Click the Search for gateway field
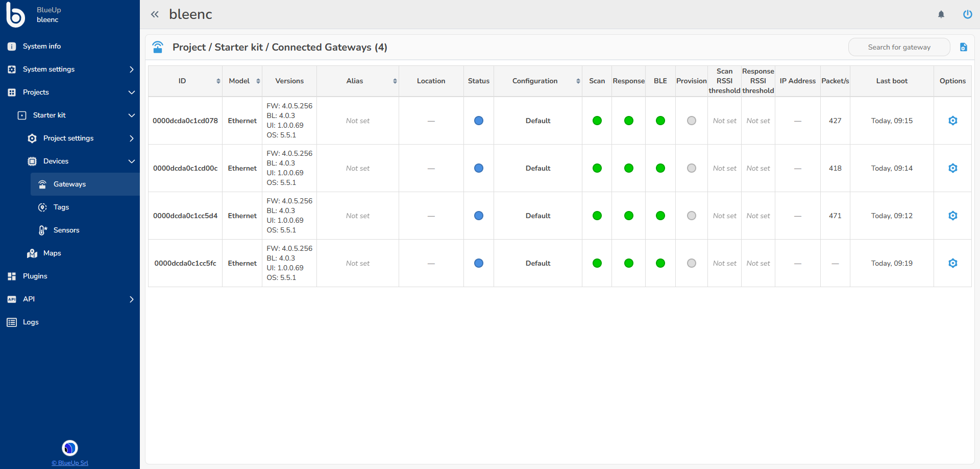Screen dimensions: 980x469 click(899, 47)
